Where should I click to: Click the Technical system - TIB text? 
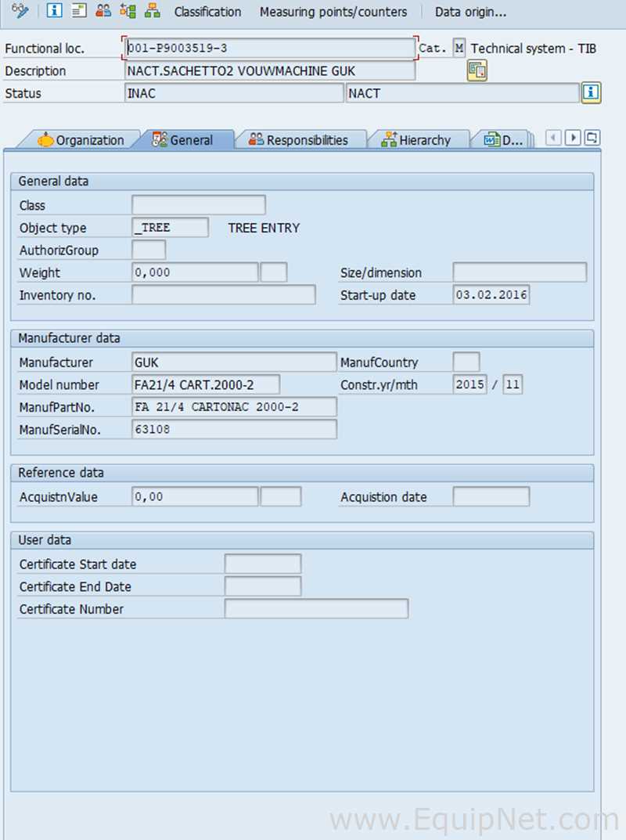pyautogui.click(x=534, y=49)
